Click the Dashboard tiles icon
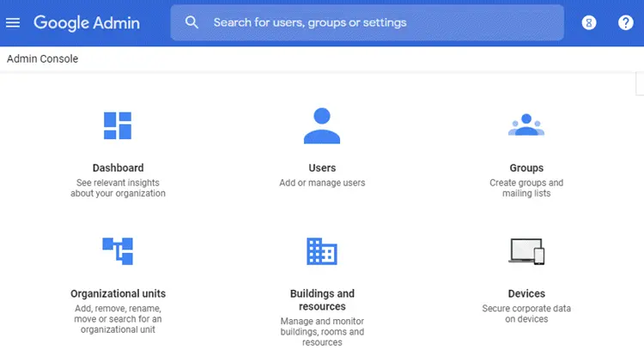 (x=118, y=125)
